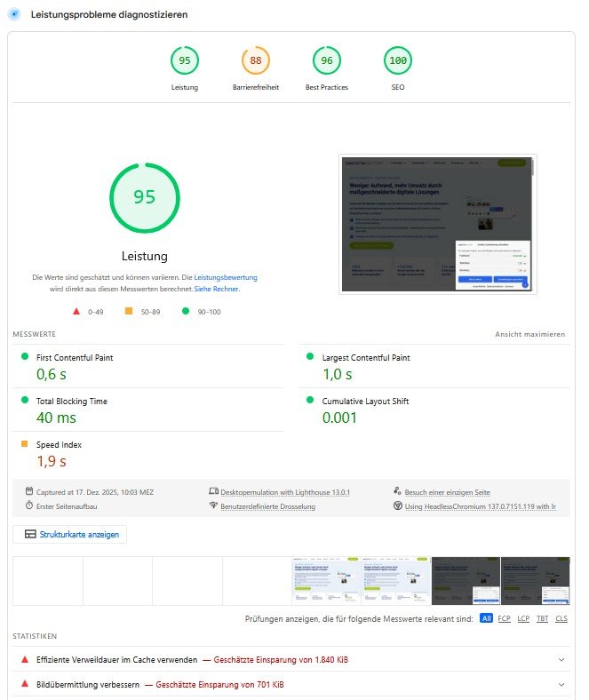
Task: Click the calendar icon next to Captured date
Action: pyautogui.click(x=29, y=491)
